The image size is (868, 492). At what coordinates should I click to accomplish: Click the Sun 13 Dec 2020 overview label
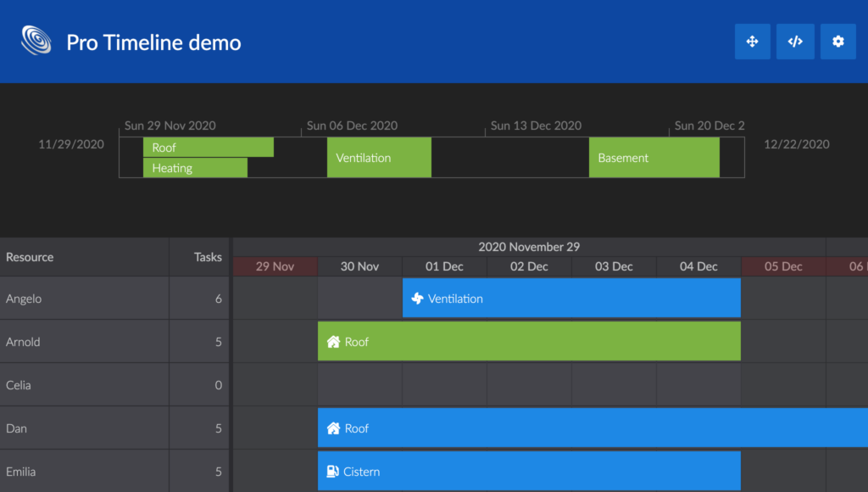(x=536, y=126)
